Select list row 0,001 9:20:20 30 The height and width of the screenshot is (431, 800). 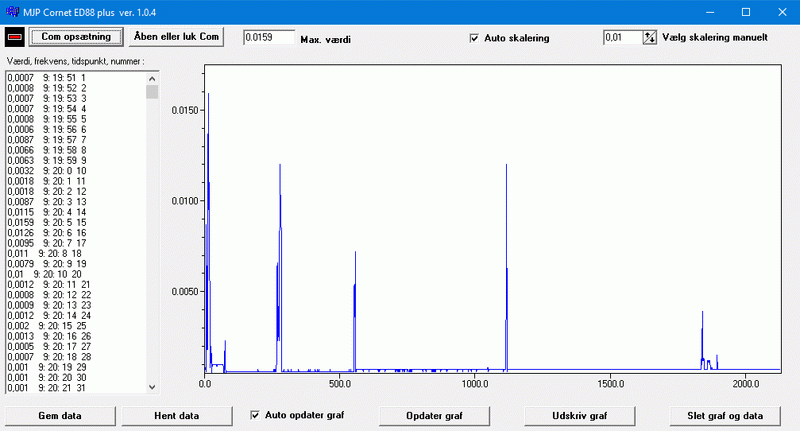76,378
